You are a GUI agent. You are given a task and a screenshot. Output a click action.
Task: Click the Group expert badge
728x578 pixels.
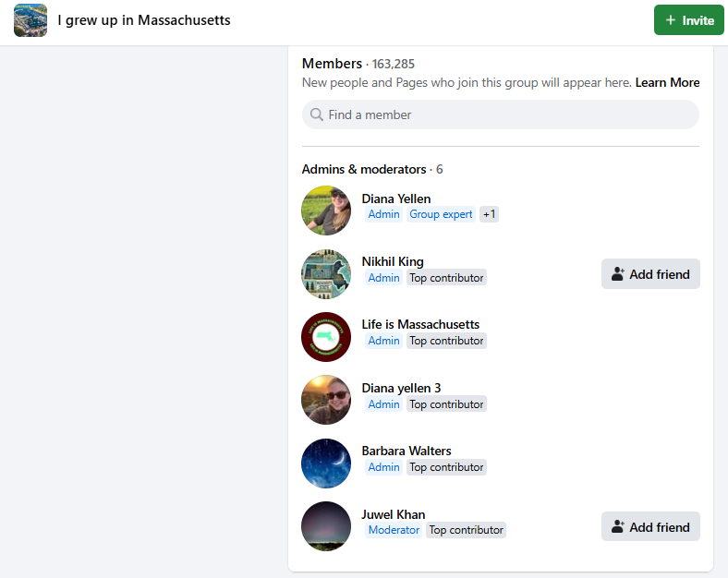click(441, 214)
